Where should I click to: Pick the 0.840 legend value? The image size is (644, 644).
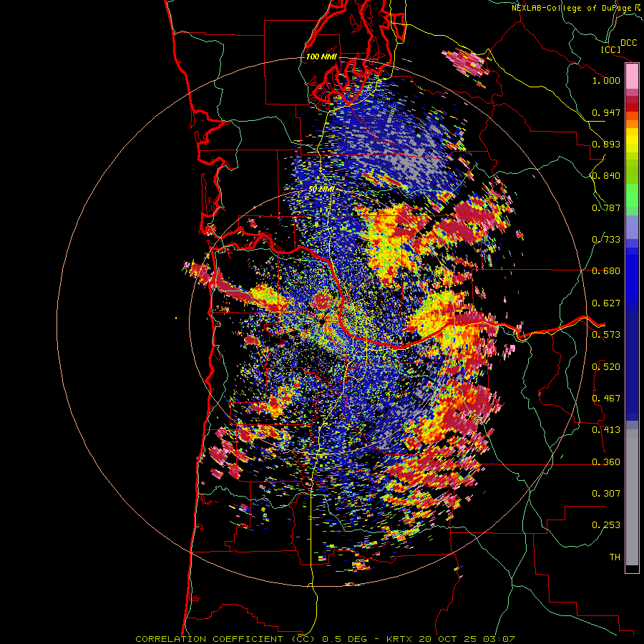[606, 176]
